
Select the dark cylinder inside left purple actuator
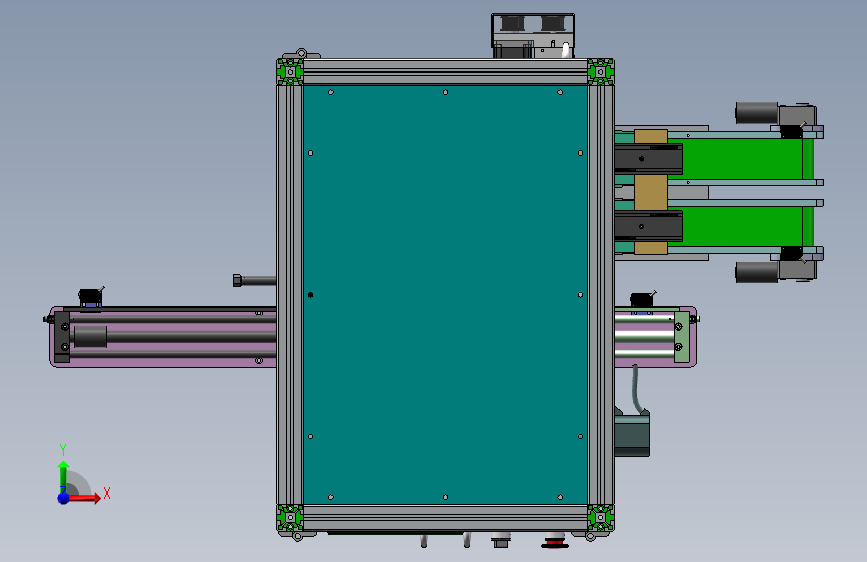[x=90, y=336]
